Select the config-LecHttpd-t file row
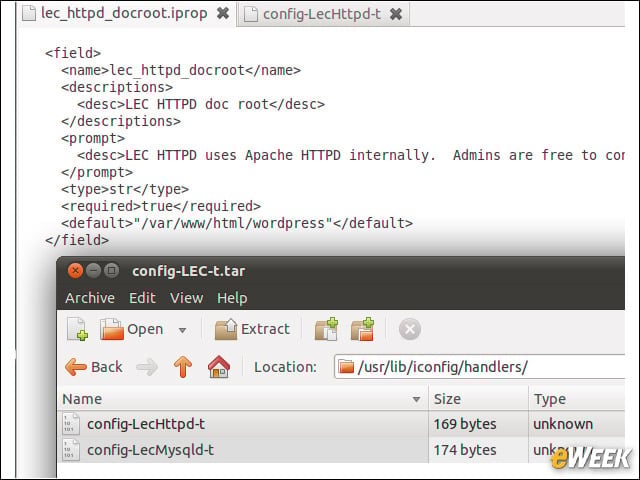The width and height of the screenshot is (640, 480). click(x=341, y=424)
